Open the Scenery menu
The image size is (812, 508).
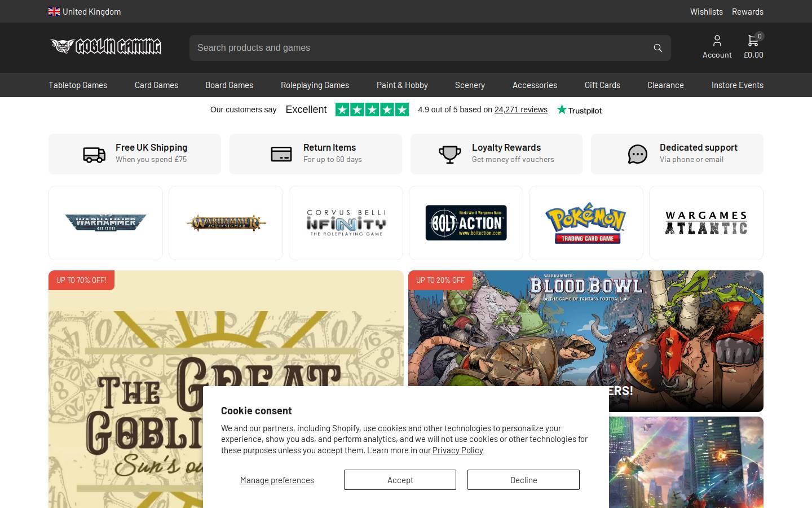pos(470,85)
